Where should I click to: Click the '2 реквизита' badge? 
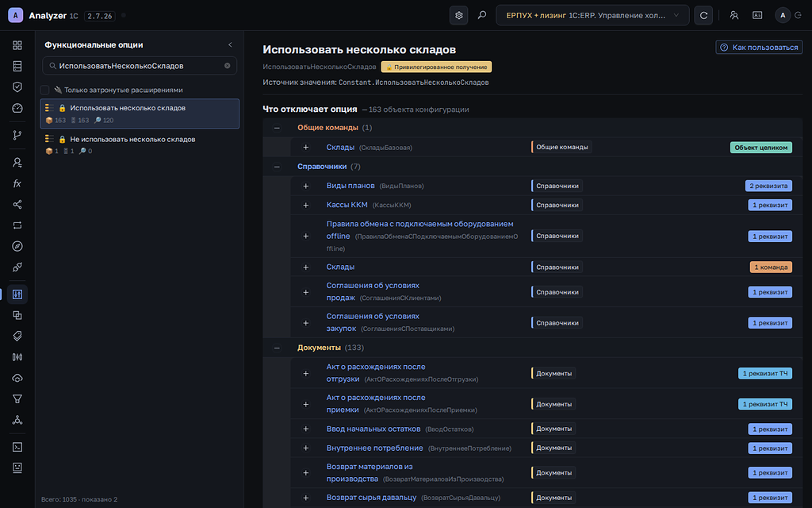click(768, 186)
